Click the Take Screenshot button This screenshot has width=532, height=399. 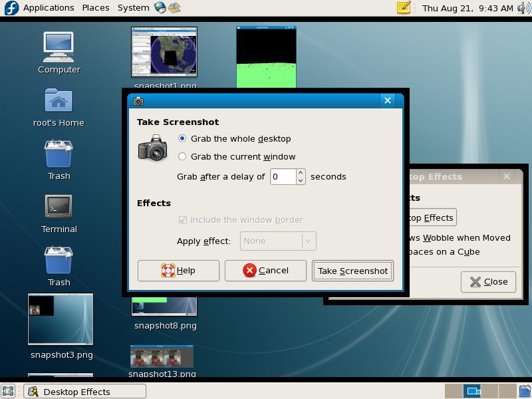coord(352,271)
